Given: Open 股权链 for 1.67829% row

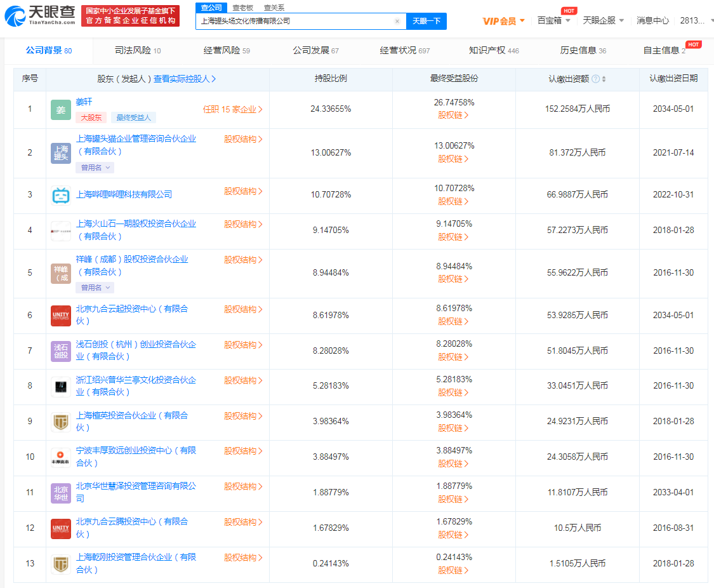Looking at the screenshot, I should pyautogui.click(x=453, y=535).
